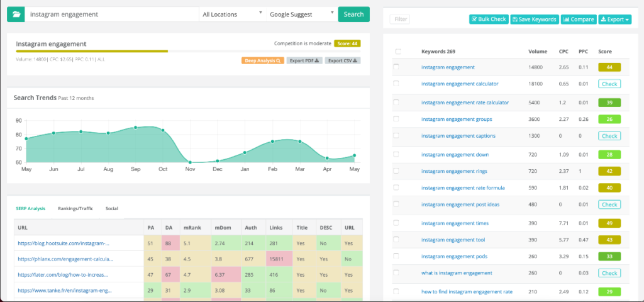Switch to the Social tab

[111, 208]
